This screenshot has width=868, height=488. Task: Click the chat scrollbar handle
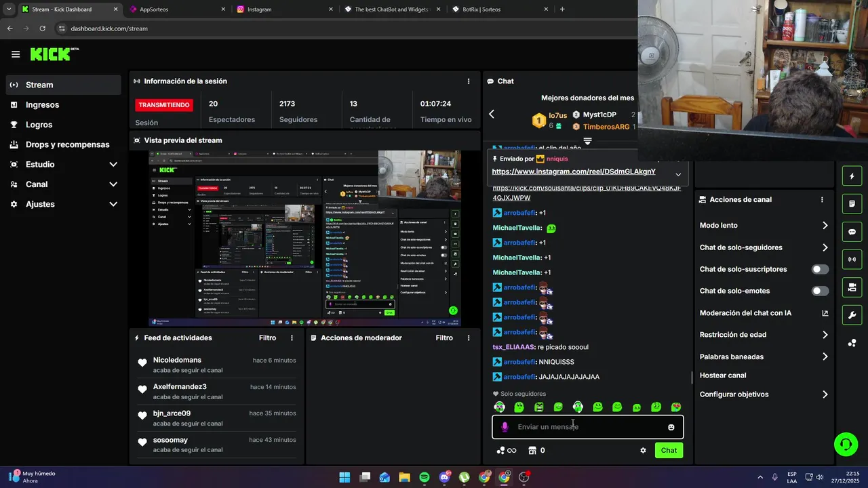tap(692, 378)
